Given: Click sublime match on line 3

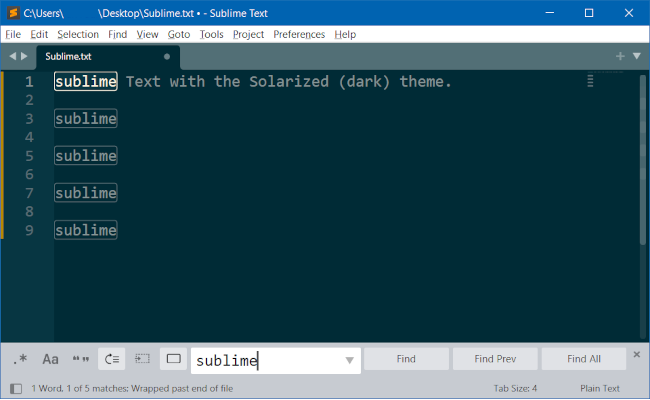Looking at the screenshot, I should click(86, 119).
